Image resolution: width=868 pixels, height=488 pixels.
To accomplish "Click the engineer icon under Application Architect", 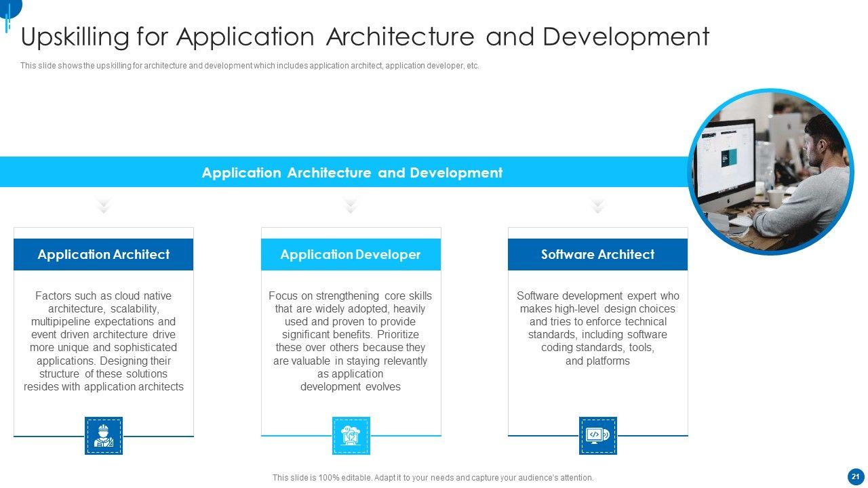I will coord(103,435).
